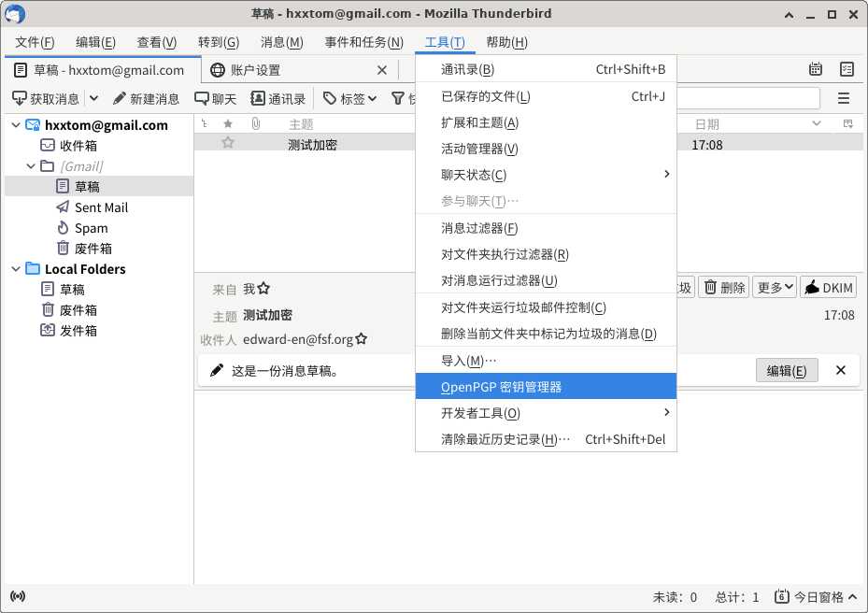Open the 事件和任务(N) menu
Screen dimensions: 868x613
[x=363, y=42]
